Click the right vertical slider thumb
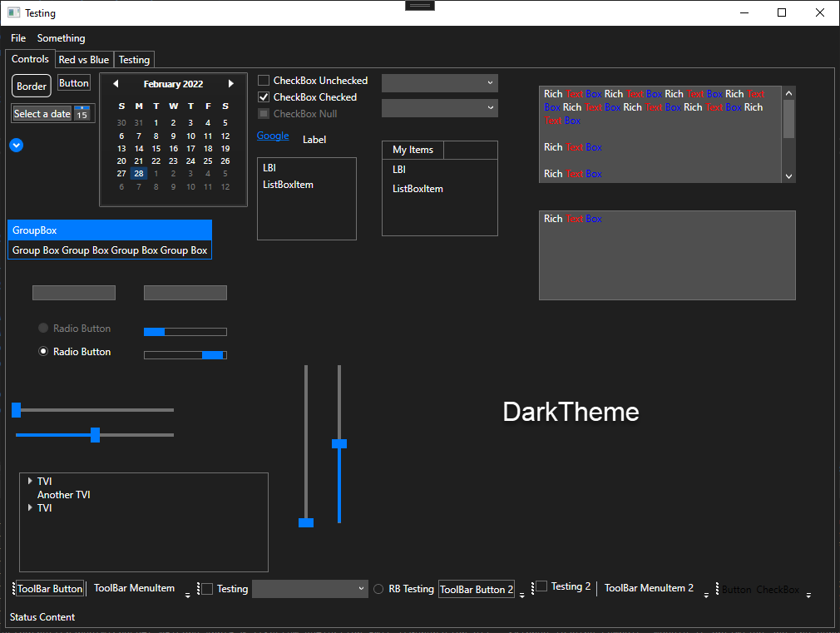 [339, 443]
